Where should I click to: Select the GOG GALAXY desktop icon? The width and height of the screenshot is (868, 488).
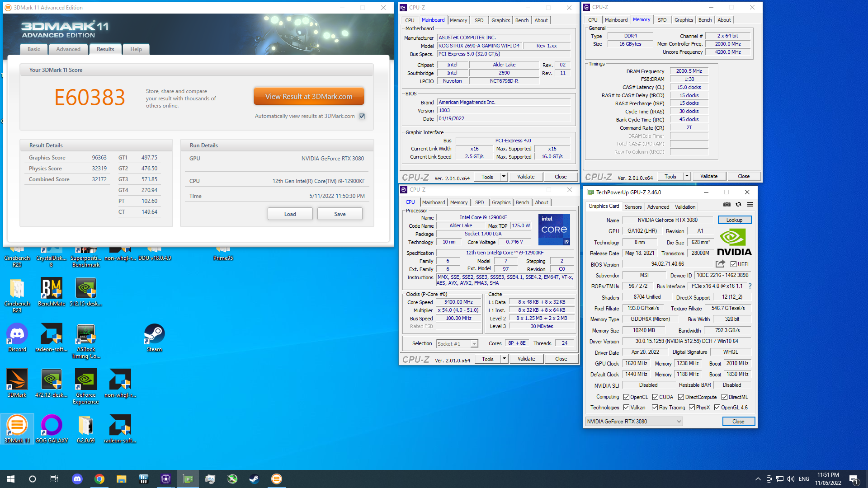[51, 429]
